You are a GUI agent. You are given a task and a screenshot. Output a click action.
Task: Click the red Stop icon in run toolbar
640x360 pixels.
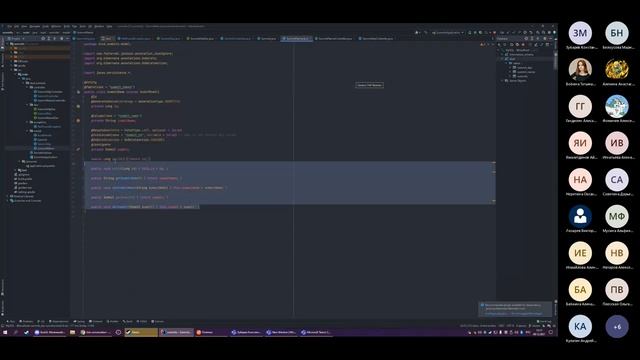click(x=494, y=32)
